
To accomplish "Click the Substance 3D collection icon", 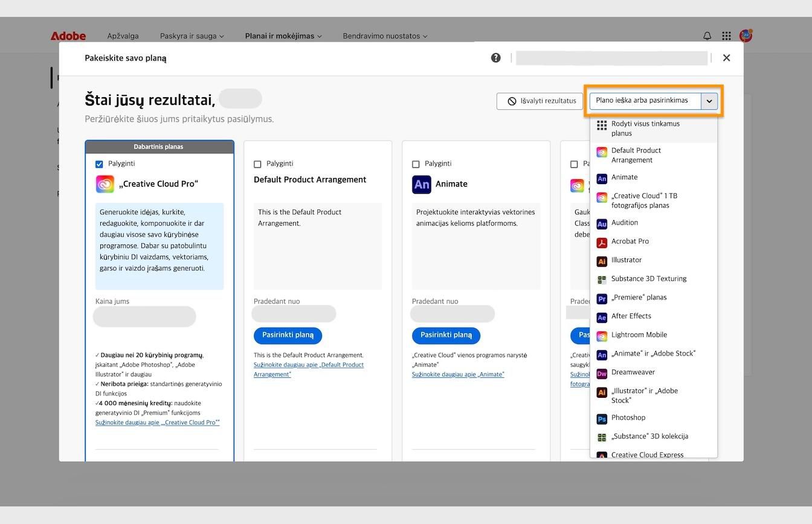I will click(602, 438).
